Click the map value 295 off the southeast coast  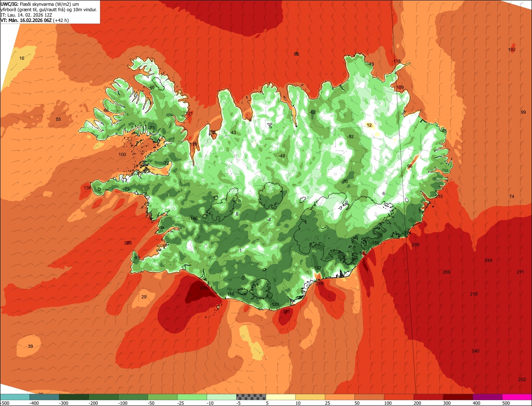[416, 245]
